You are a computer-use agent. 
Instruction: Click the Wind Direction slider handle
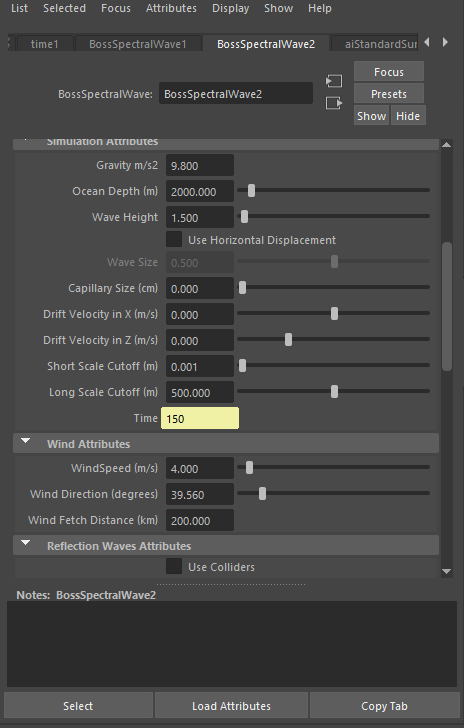(262, 494)
